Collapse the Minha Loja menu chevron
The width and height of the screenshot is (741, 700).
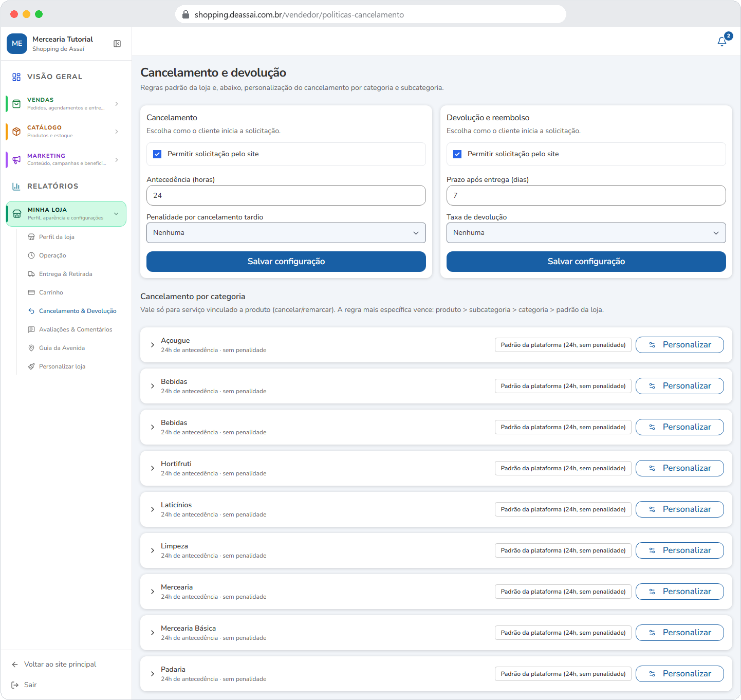[116, 214]
